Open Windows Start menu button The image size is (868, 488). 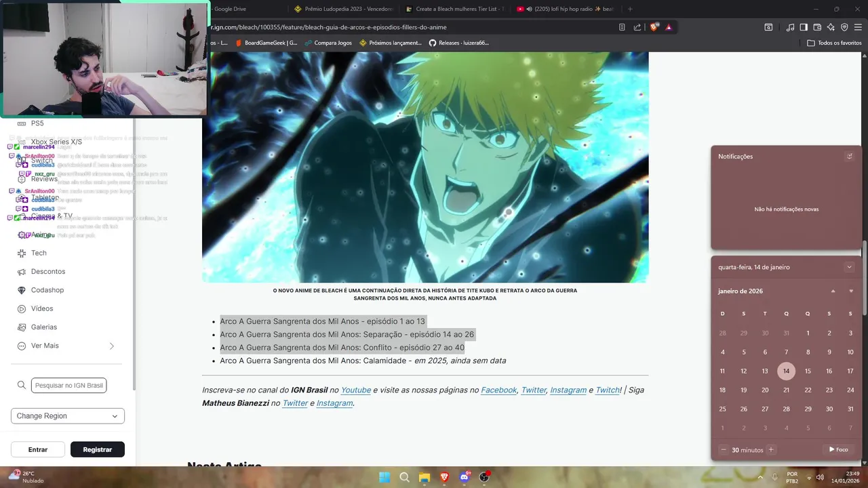pyautogui.click(x=384, y=477)
